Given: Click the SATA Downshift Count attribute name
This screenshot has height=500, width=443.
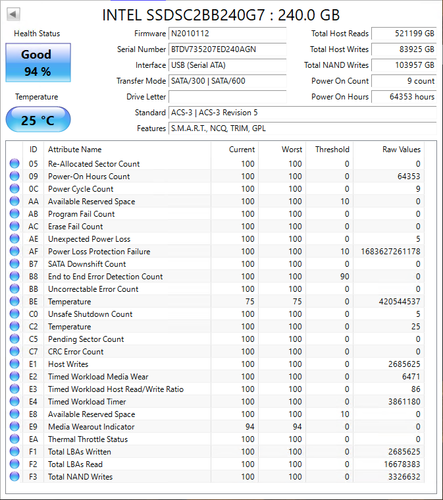Looking at the screenshot, I should point(87,264).
